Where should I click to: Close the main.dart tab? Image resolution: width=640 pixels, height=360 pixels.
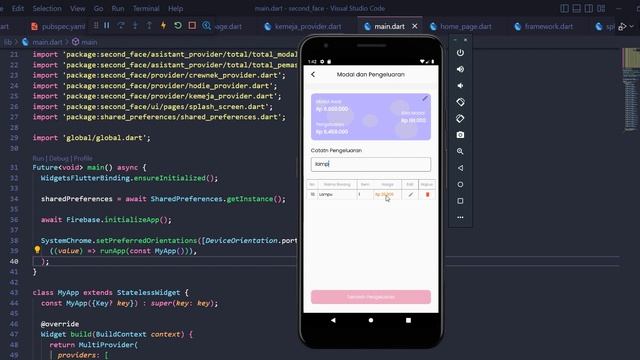click(415, 26)
